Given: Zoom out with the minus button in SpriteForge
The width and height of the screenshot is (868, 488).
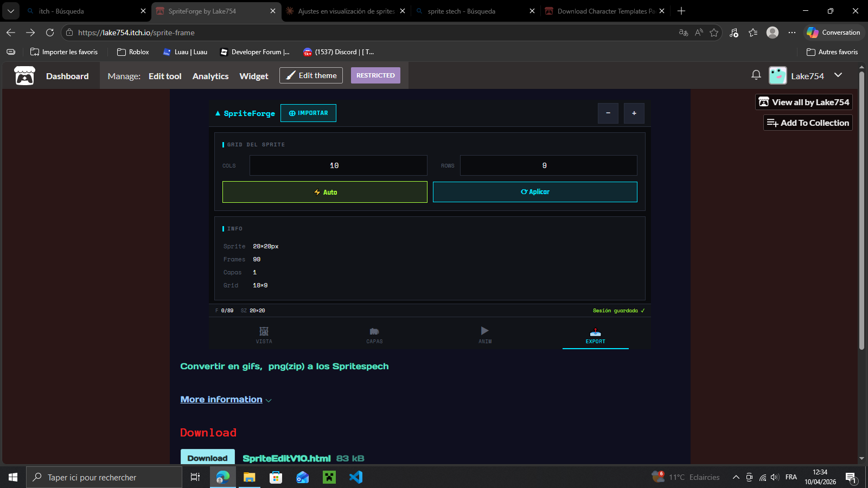Looking at the screenshot, I should click(x=608, y=113).
